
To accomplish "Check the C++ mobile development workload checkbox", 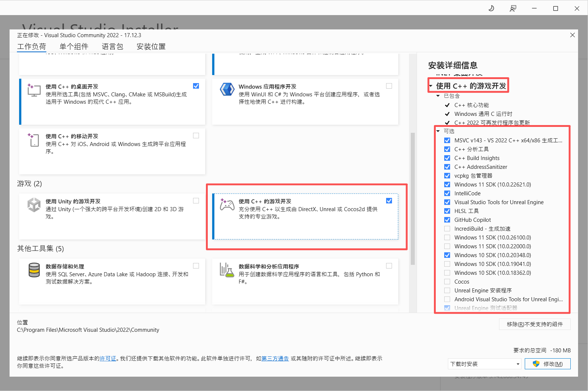I will [x=196, y=135].
